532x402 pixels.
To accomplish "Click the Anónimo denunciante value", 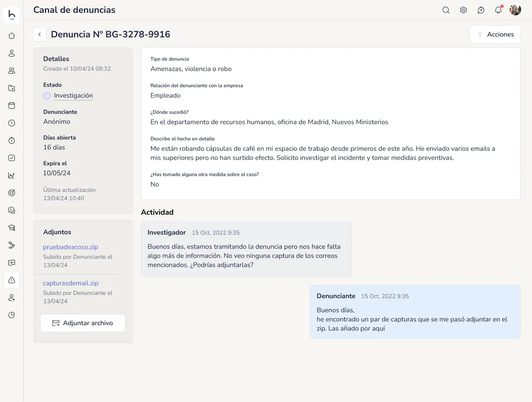I will [57, 122].
